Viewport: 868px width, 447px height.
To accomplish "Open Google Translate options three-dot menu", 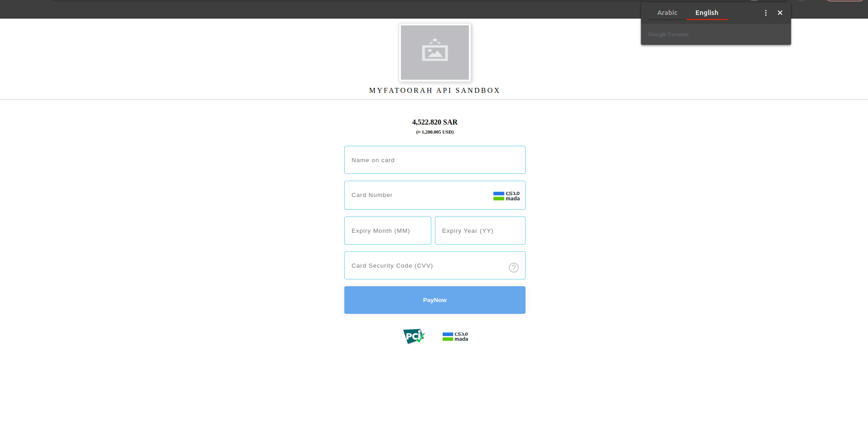I will 766,13.
